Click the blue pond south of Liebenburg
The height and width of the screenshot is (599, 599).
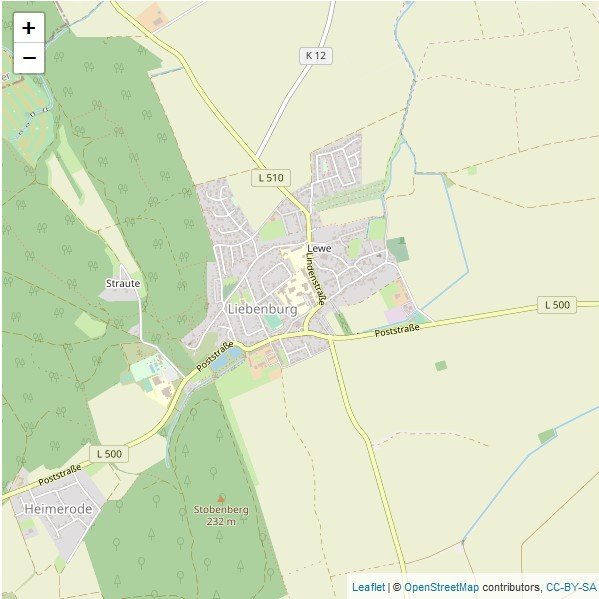tap(226, 359)
